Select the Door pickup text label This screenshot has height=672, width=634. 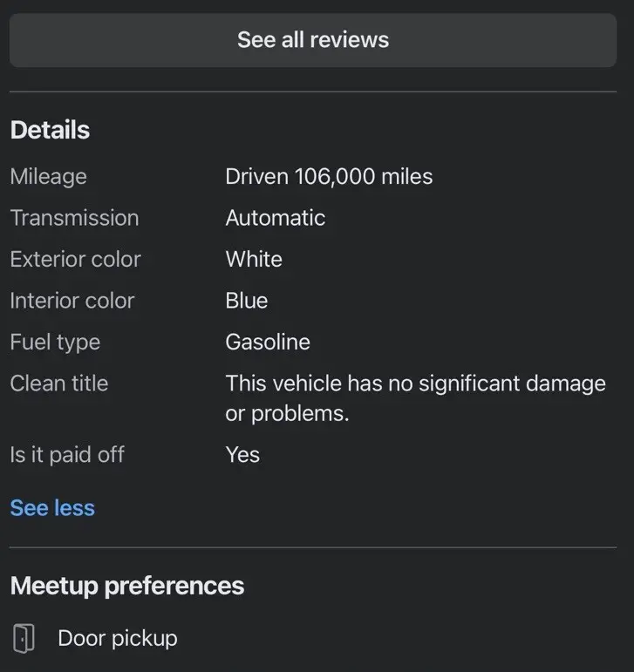118,638
